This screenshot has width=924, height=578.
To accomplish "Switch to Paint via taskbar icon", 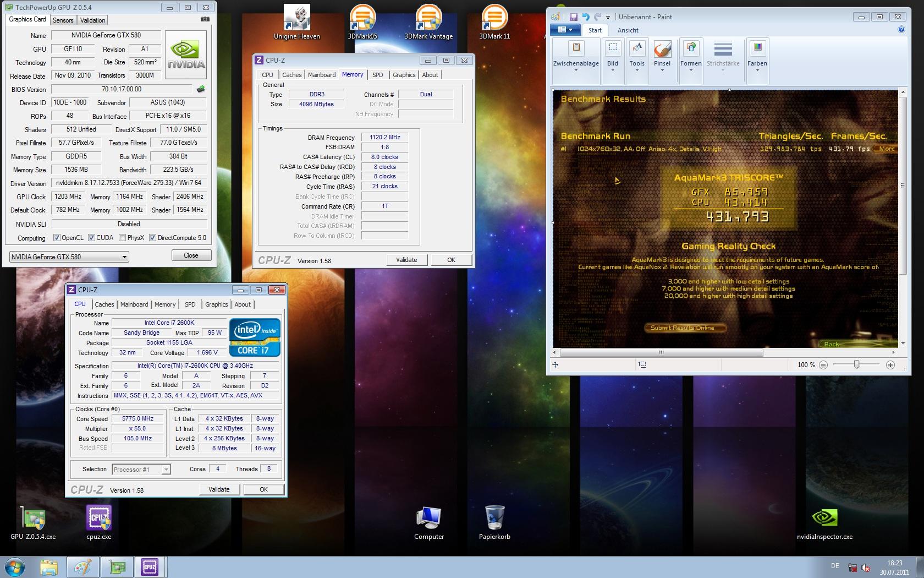I will tap(83, 567).
